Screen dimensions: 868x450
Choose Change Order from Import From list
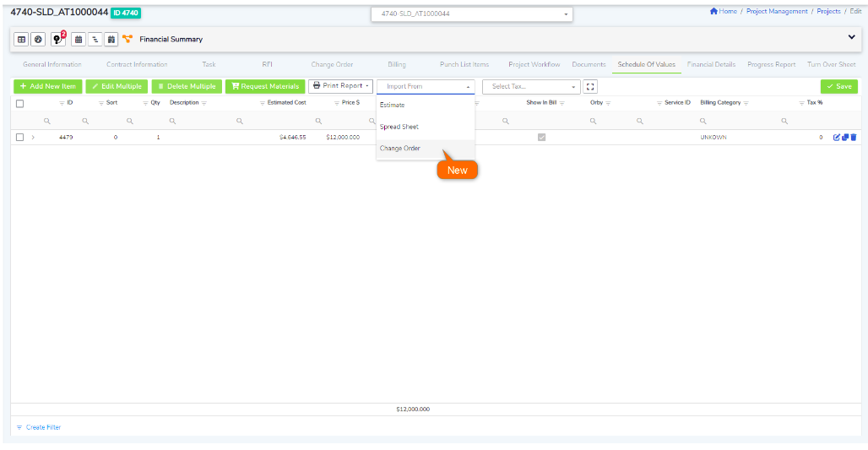click(x=426, y=149)
